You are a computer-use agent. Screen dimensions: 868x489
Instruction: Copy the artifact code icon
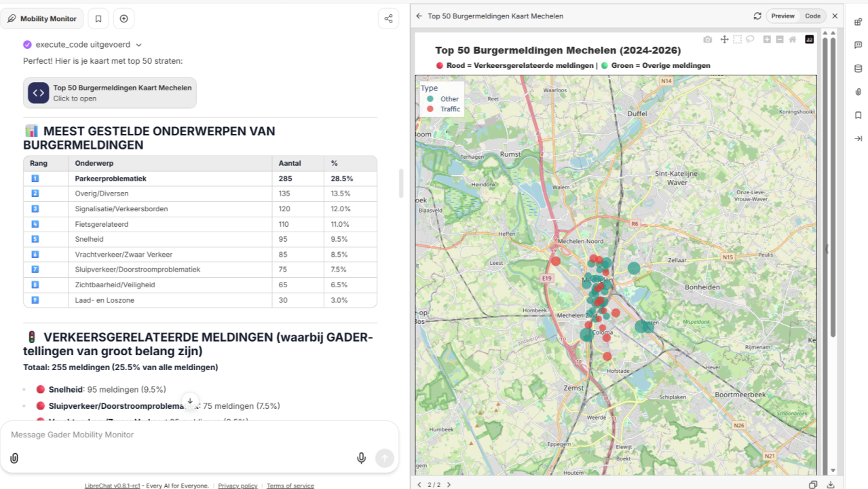pyautogui.click(x=813, y=485)
